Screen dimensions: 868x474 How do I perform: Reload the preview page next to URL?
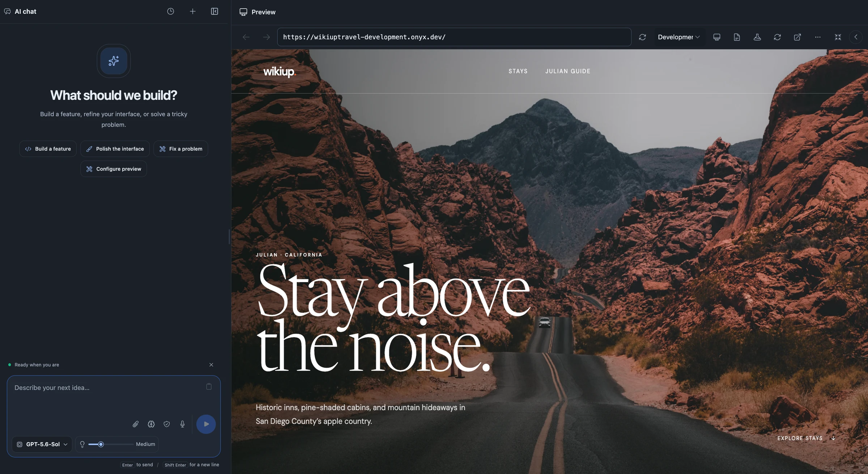pos(642,37)
